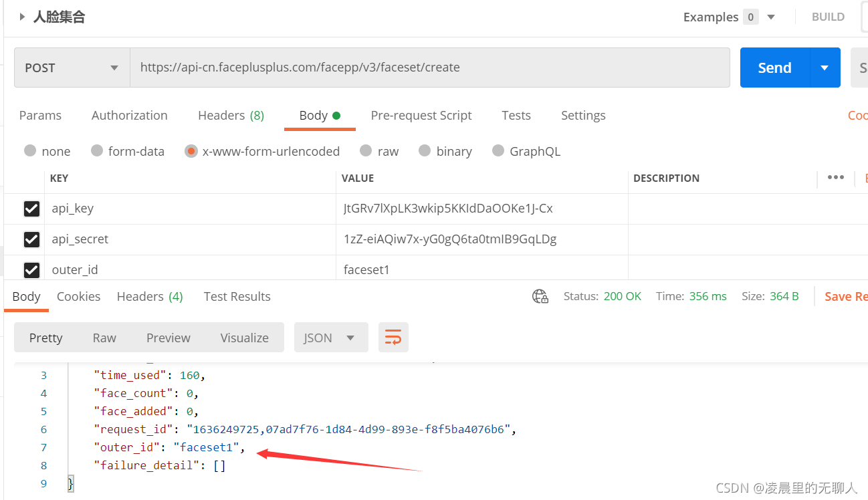Click the api_secret value cell
868x500 pixels.
[481, 239]
